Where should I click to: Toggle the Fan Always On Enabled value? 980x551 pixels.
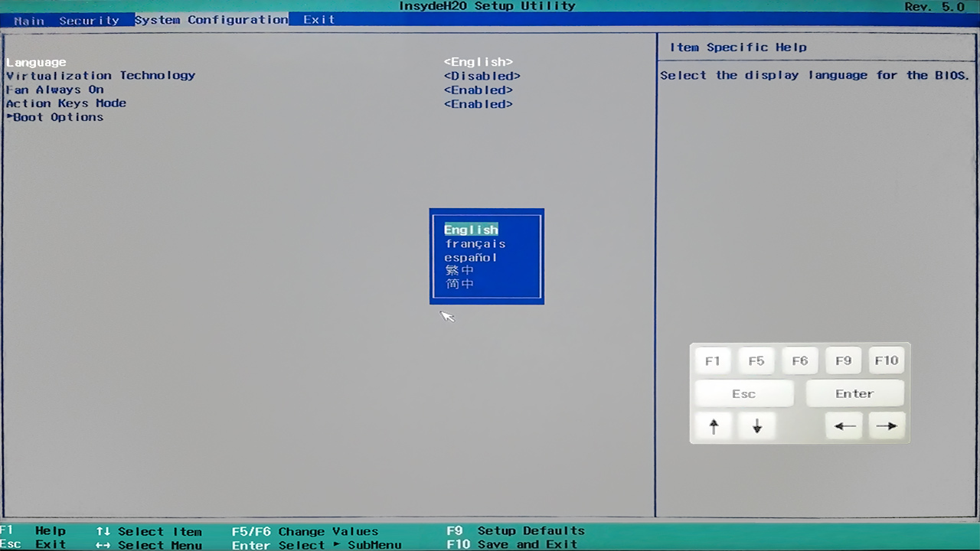[x=478, y=90]
